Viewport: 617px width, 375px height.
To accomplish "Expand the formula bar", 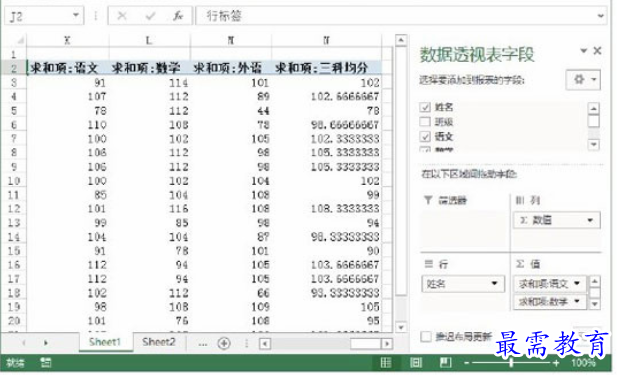I will point(600,16).
